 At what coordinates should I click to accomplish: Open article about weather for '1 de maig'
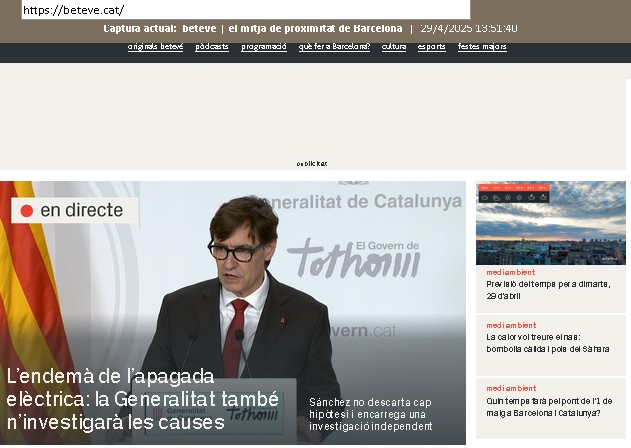coord(543,406)
